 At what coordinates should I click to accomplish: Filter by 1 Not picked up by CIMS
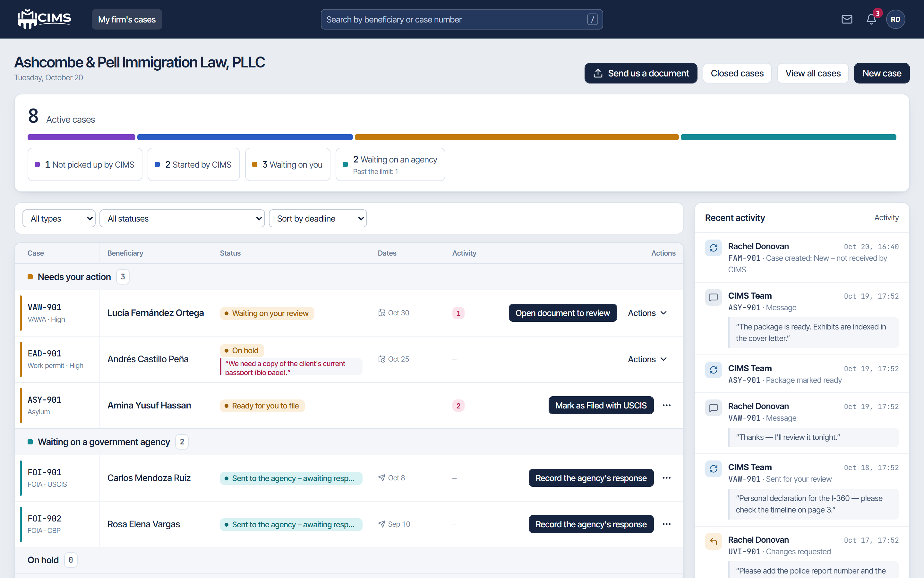pyautogui.click(x=85, y=164)
